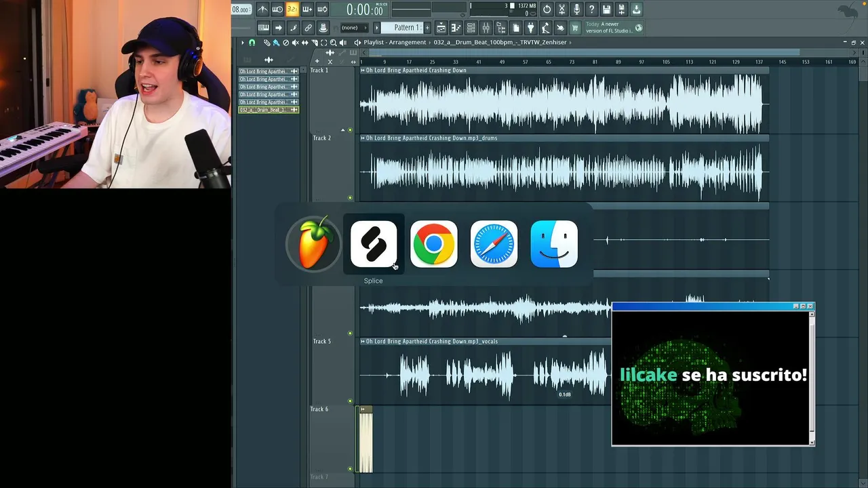Select the paint brush tool
The height and width of the screenshot is (488, 868).
point(276,42)
